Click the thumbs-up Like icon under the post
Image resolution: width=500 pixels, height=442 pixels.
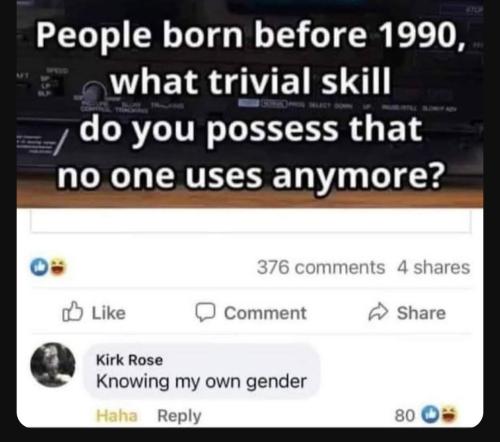(x=72, y=311)
